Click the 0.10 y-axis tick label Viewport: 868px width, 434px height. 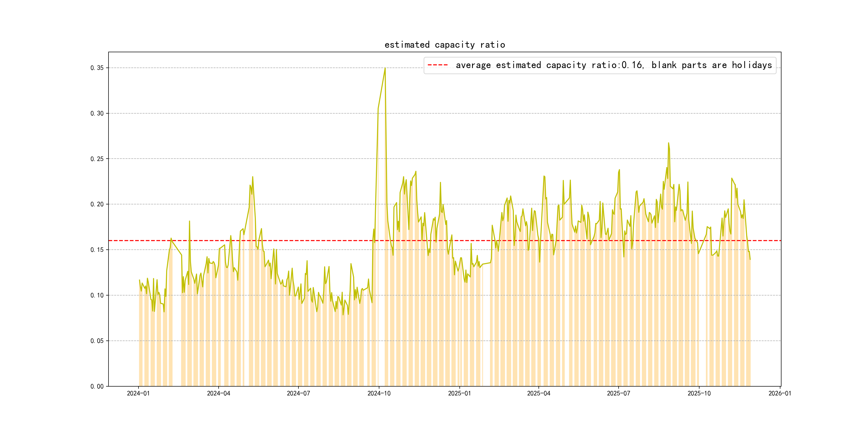coord(97,295)
